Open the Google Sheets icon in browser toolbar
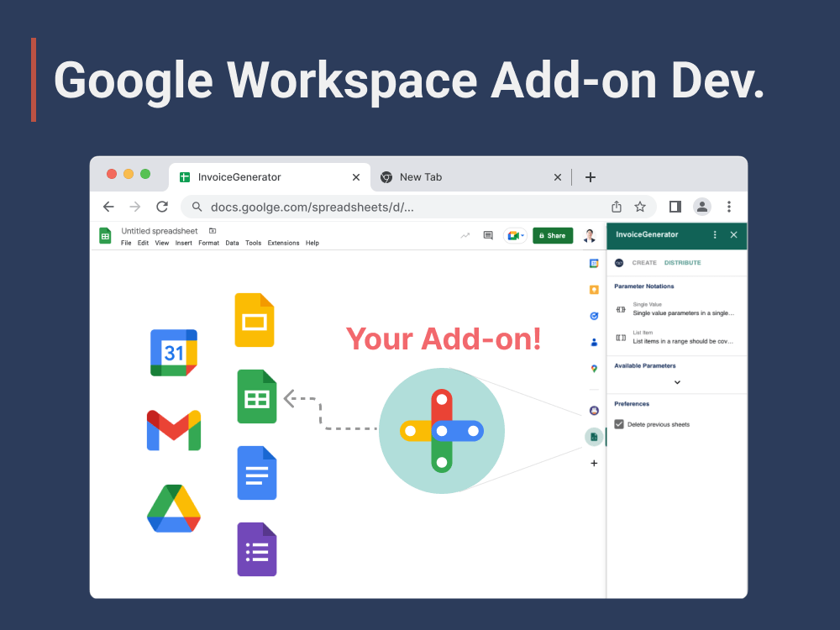This screenshot has width=840, height=630. click(x=105, y=235)
